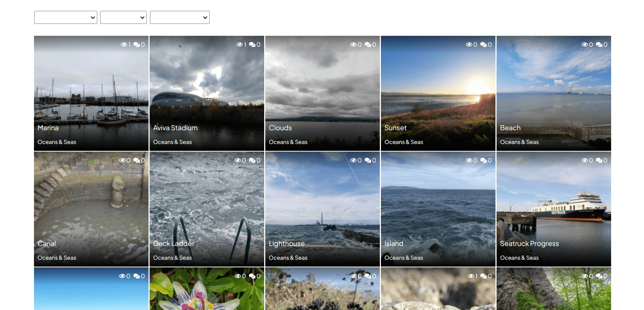Click the comments icon on Seatruck Progress
This screenshot has height=310, width=644.
599,160
